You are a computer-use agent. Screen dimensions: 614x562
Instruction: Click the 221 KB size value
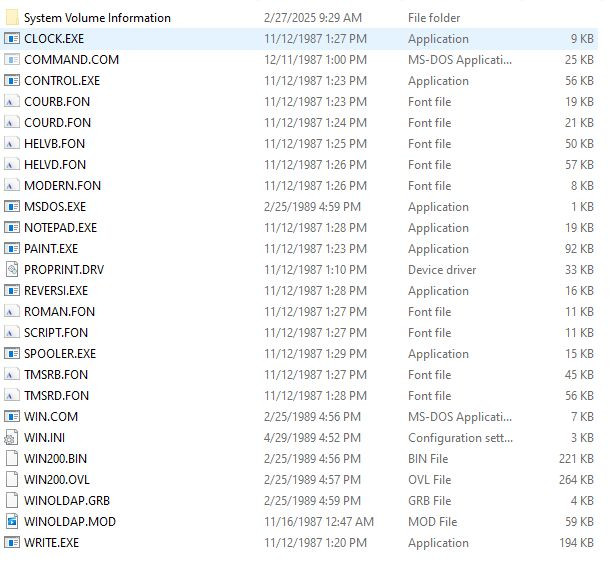(576, 459)
